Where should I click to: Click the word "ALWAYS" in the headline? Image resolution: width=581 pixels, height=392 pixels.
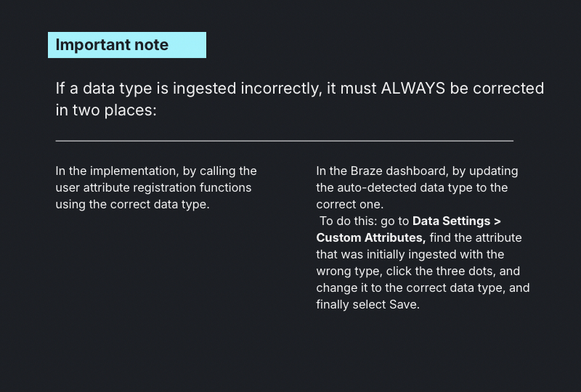(x=413, y=89)
